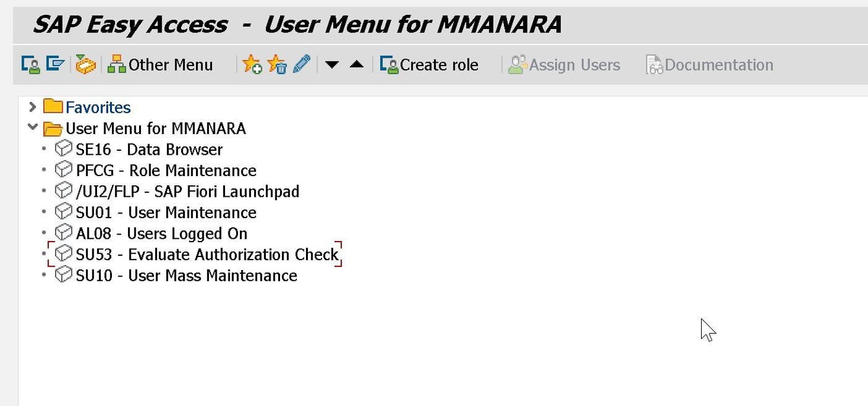Click the cube icon beside SU01
This screenshot has width=868, height=406.
pos(64,212)
